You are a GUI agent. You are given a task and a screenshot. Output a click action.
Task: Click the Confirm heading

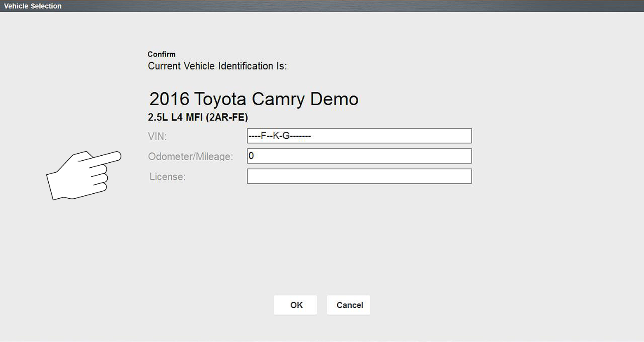pos(161,54)
